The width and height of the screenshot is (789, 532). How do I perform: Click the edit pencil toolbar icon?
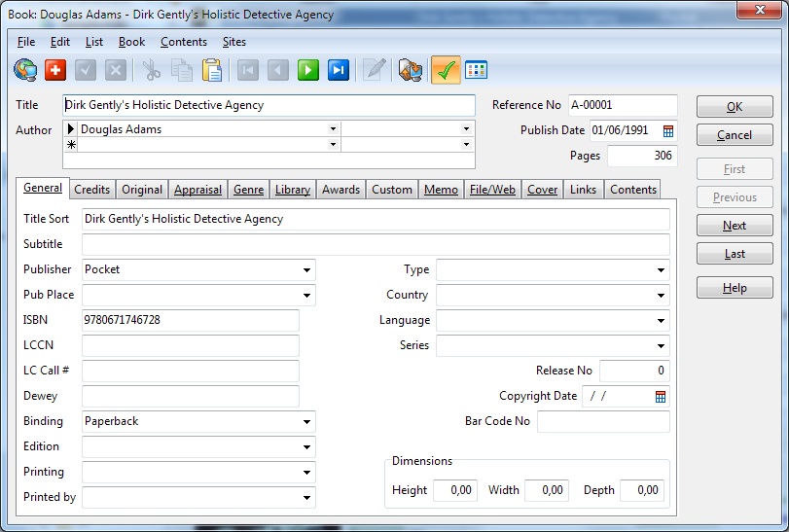coord(374,70)
